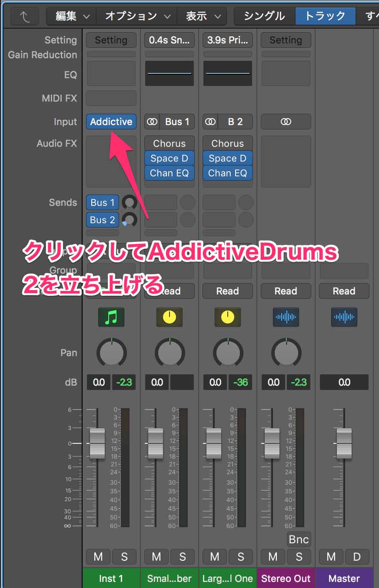Open the Setting menu on Stereo Out strip

coord(286,40)
